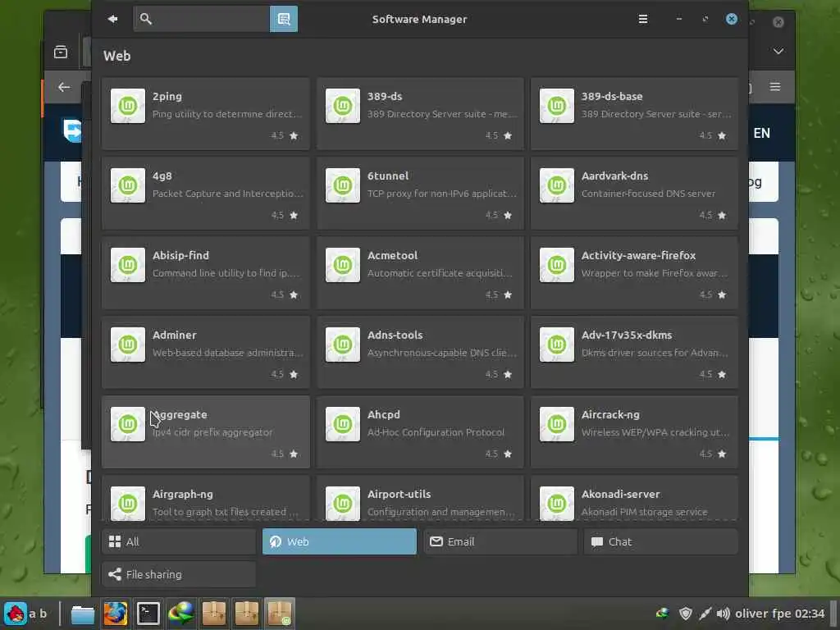Click the search magnifier icon

146,19
